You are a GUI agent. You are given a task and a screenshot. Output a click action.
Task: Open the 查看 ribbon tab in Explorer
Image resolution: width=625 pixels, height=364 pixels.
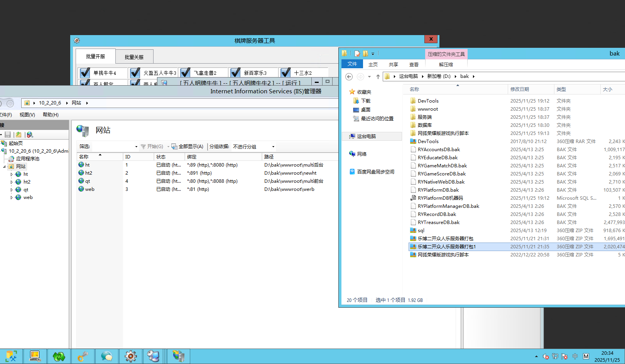pyautogui.click(x=414, y=64)
